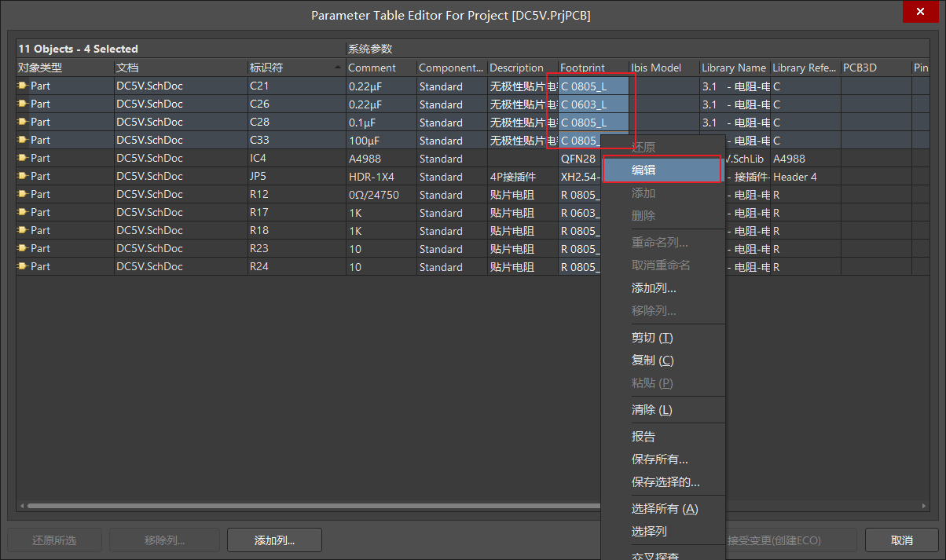
Task: Click the 100µF comment cell
Action: click(381, 140)
